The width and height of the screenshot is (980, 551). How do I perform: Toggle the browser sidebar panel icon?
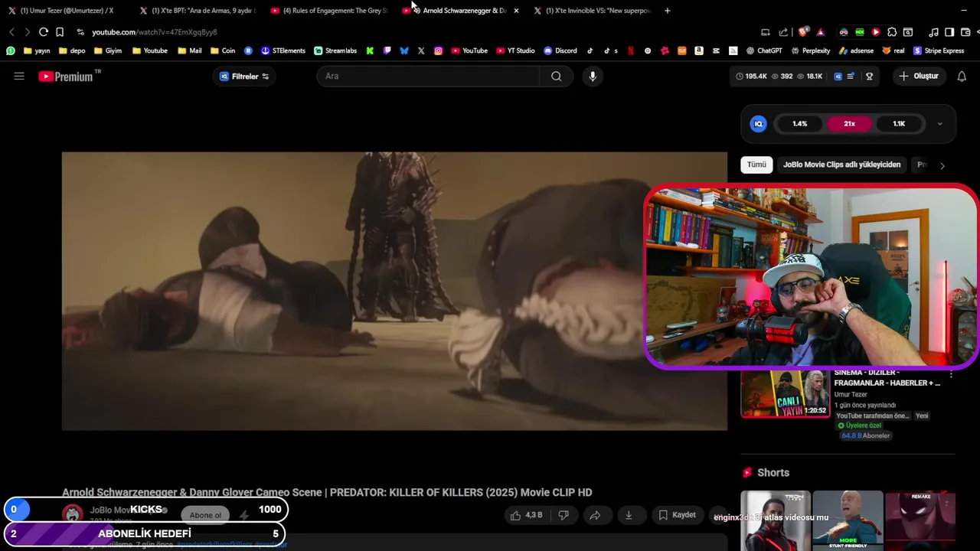pyautogui.click(x=949, y=32)
